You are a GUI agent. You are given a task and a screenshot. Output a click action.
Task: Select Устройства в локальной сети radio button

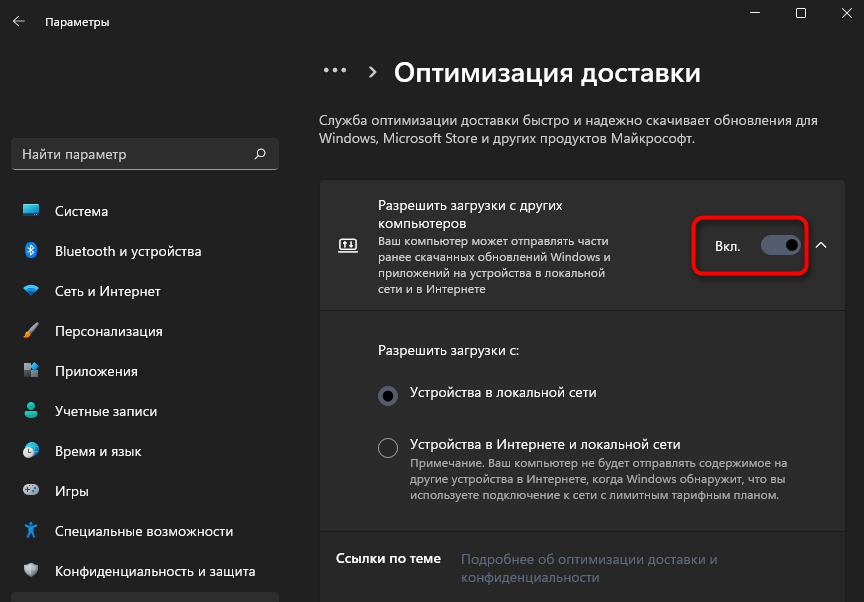click(x=388, y=396)
